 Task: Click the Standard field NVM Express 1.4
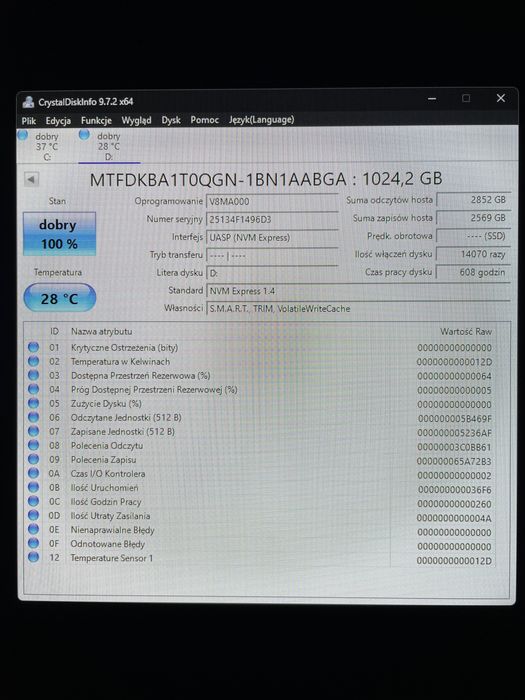tap(358, 291)
